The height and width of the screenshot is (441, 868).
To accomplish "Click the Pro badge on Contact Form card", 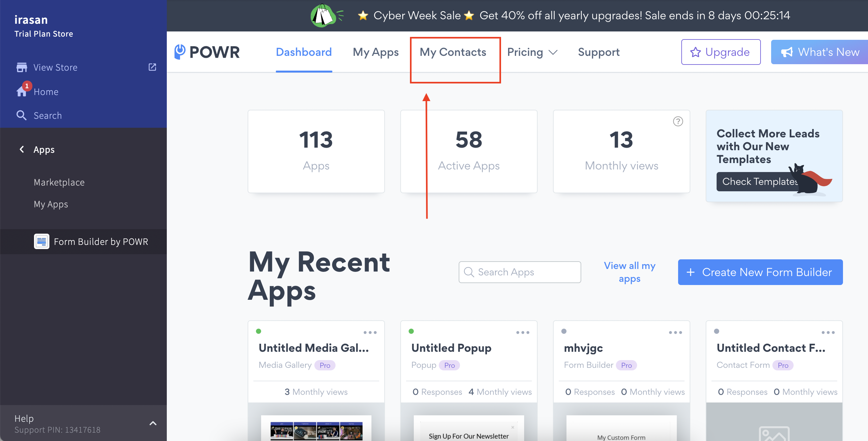I will click(783, 365).
